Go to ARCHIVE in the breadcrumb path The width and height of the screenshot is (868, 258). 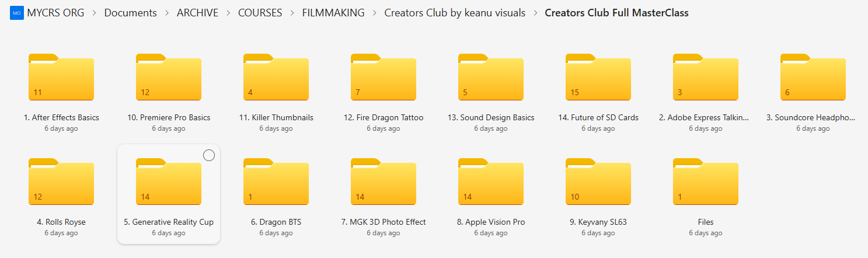tap(197, 13)
